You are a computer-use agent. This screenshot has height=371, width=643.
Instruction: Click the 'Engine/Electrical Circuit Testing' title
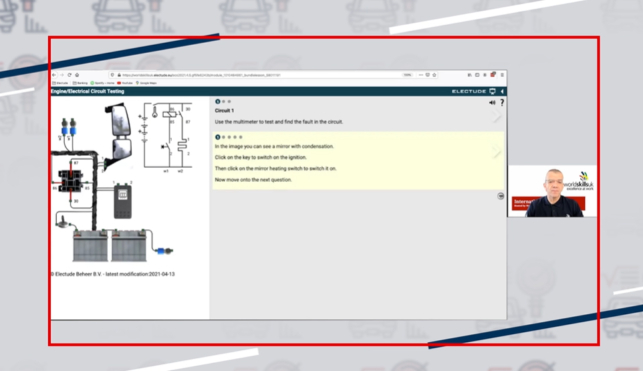pos(87,91)
